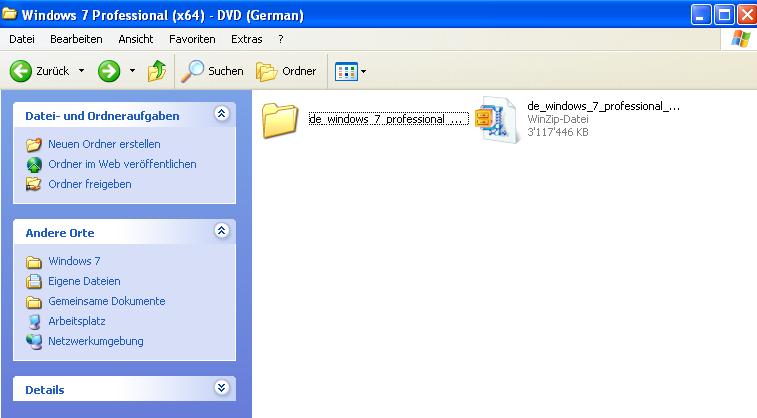The image size is (757, 418).
Task: Click the Details heading text
Action: pyautogui.click(x=44, y=390)
